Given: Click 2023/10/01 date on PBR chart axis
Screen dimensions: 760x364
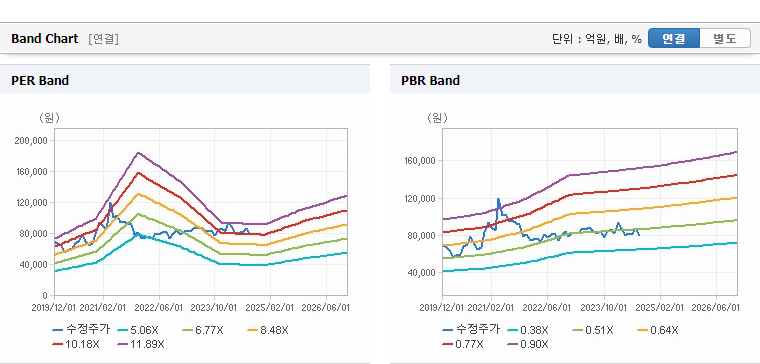Looking at the screenshot, I should [605, 308].
